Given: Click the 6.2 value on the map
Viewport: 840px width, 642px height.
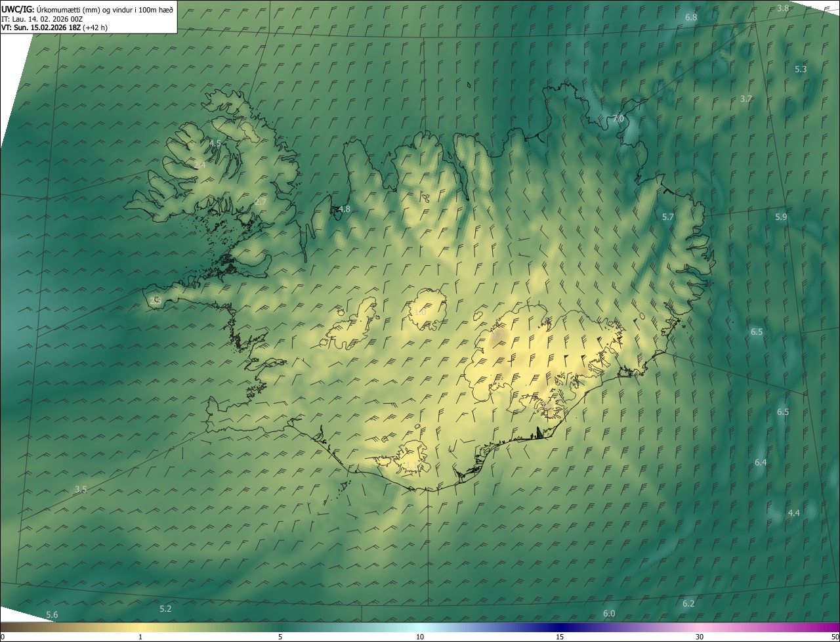Looking at the screenshot, I should pos(688,603).
